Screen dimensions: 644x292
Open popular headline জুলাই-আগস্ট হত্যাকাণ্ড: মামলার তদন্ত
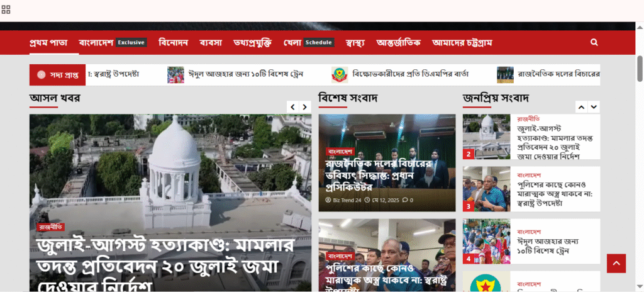(x=555, y=143)
